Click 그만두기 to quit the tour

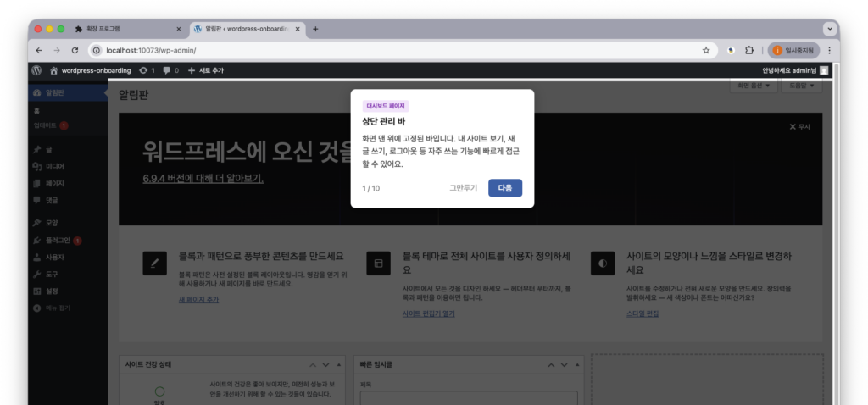tap(464, 188)
